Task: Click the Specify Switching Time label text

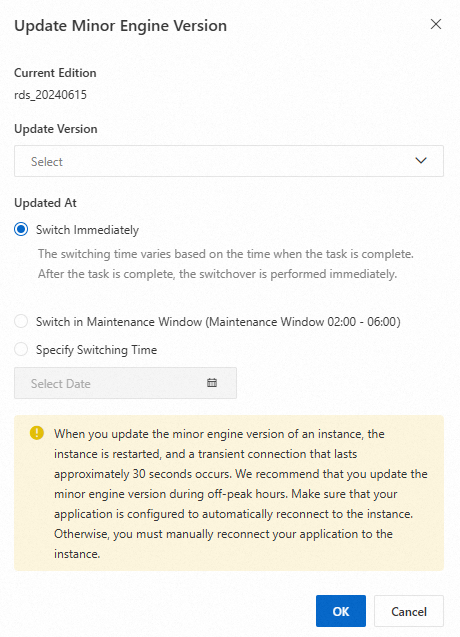Action: (x=96, y=350)
